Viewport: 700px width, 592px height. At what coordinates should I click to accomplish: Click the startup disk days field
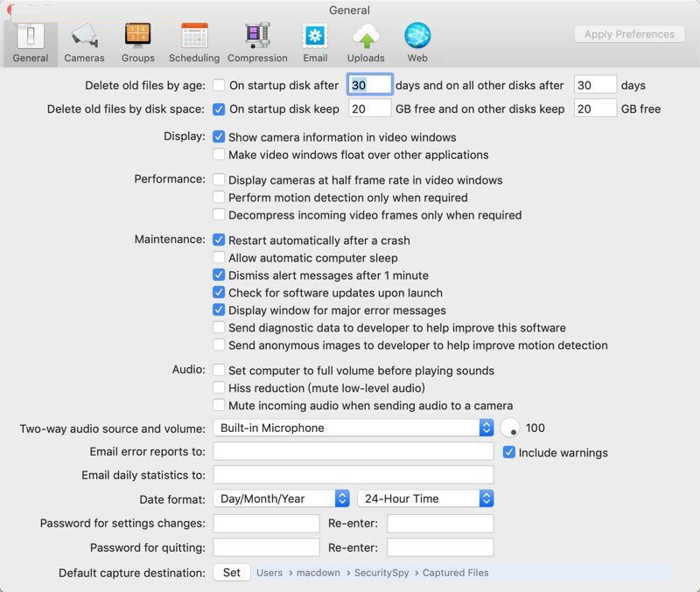[370, 85]
